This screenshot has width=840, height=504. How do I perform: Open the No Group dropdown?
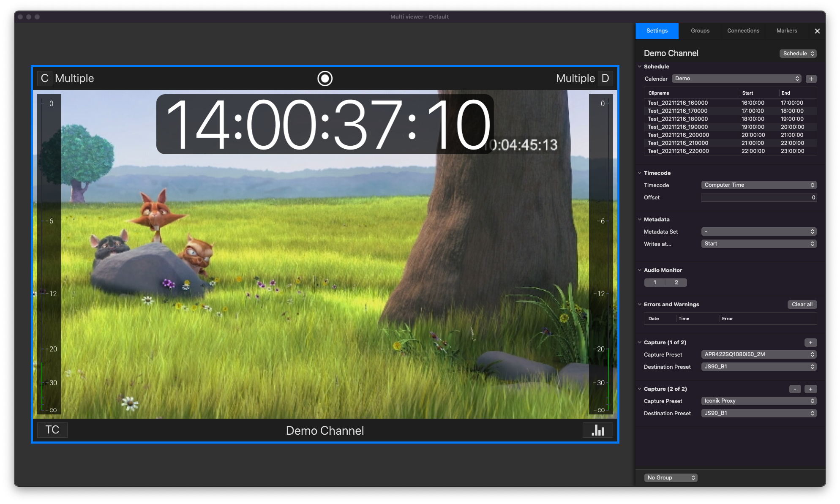(x=671, y=478)
